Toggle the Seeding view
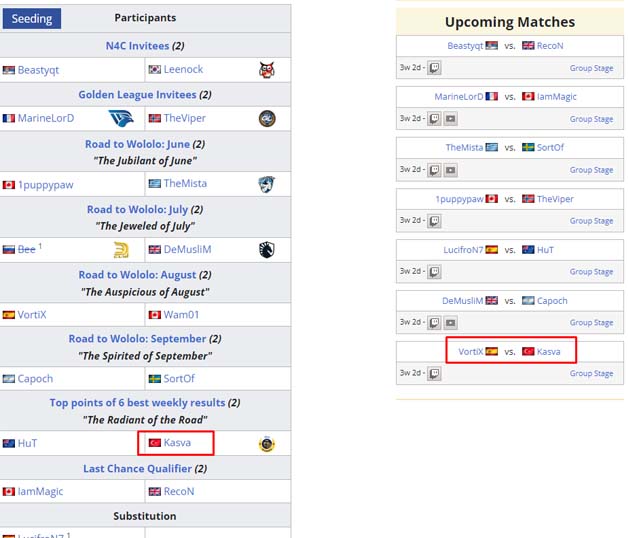This screenshot has width=628, height=538. [32, 18]
